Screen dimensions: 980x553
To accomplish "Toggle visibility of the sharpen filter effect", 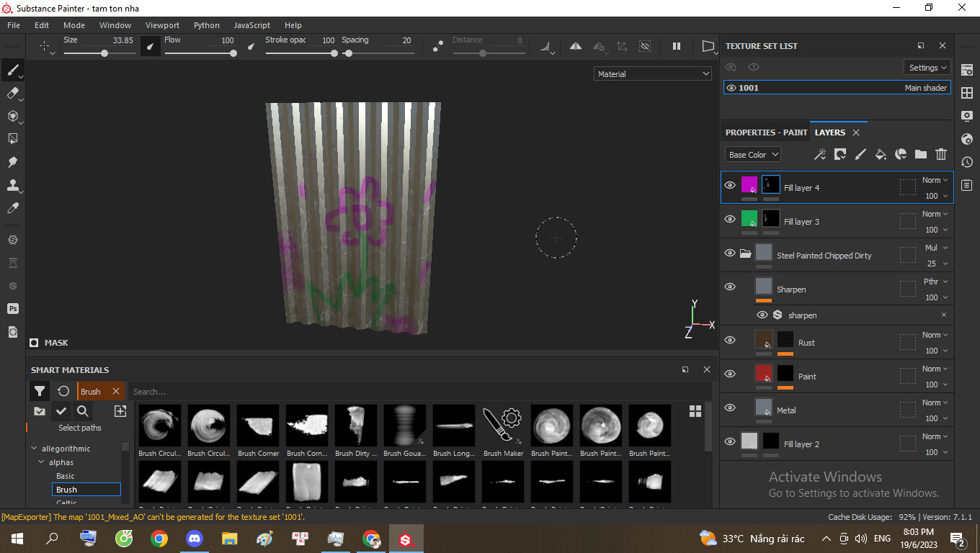I will tap(762, 315).
